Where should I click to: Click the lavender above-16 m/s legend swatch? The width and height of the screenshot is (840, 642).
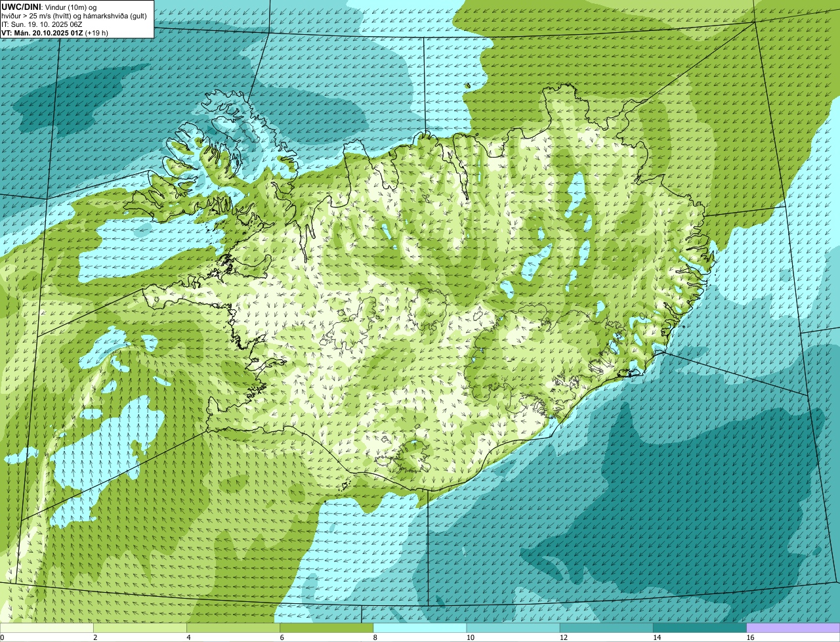tap(793, 628)
